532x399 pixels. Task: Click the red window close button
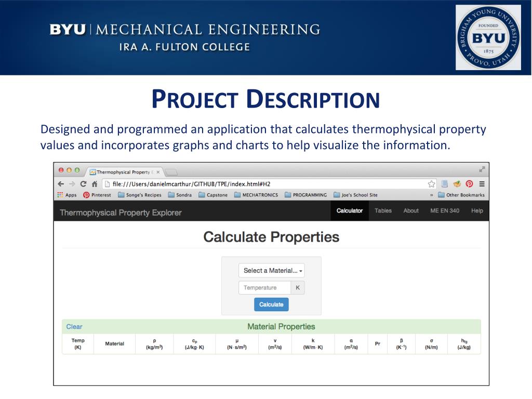[61, 170]
